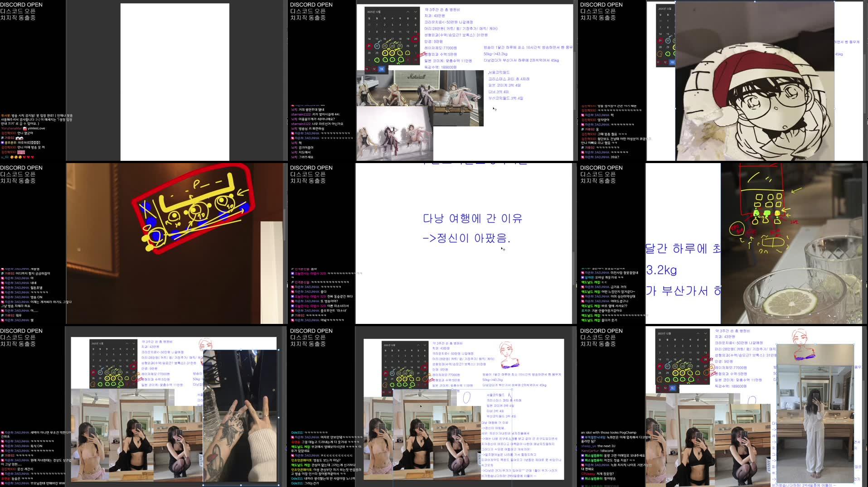Screen dimensions: 868x487
Task: Click date 22 circled in blue on the calendar
Action: pos(377,46)
